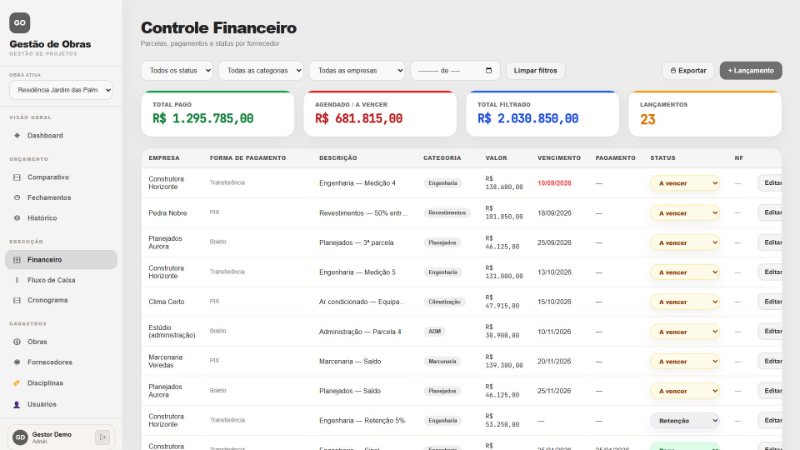Click the ADM category tag
The image size is (800, 450).
tap(434, 332)
